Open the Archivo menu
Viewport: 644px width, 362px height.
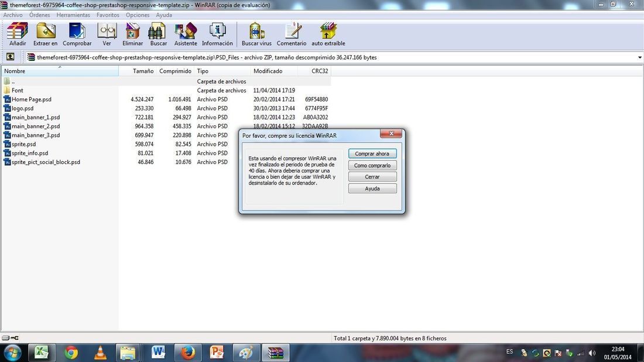13,15
